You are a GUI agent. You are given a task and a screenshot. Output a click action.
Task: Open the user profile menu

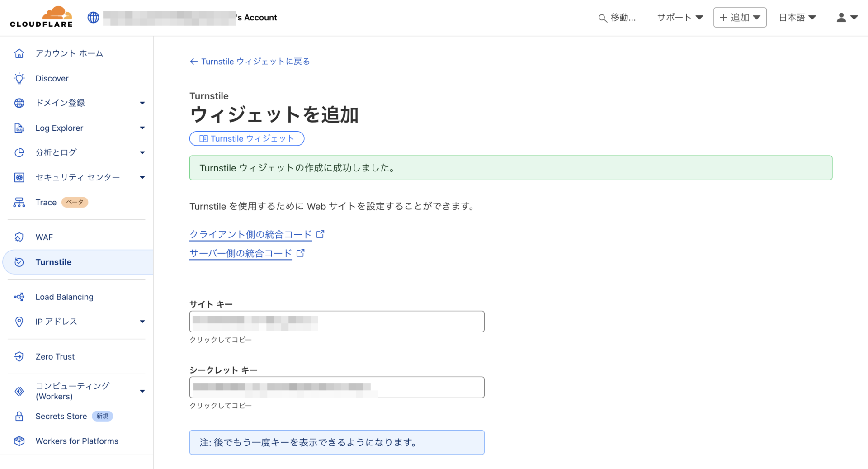tap(846, 18)
